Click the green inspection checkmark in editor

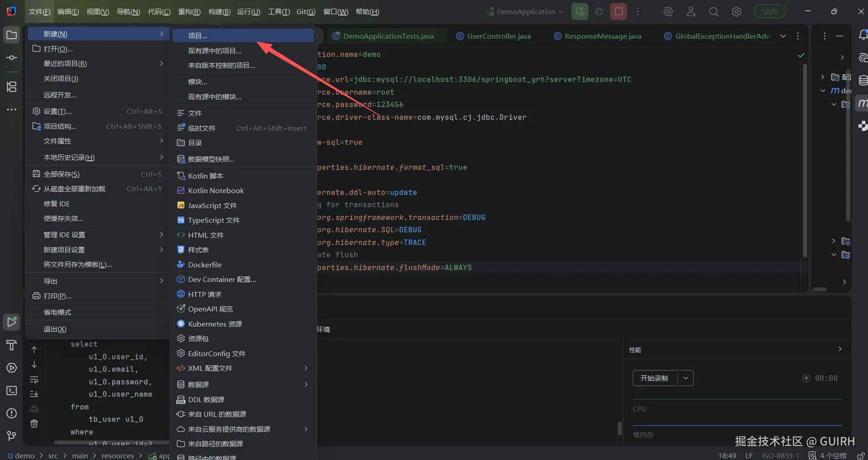pyautogui.click(x=801, y=55)
